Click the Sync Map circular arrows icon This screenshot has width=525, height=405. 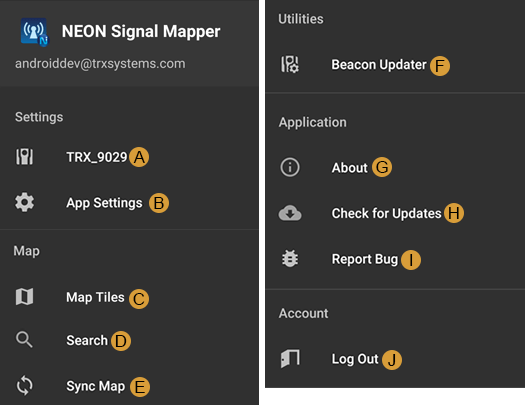click(x=24, y=385)
